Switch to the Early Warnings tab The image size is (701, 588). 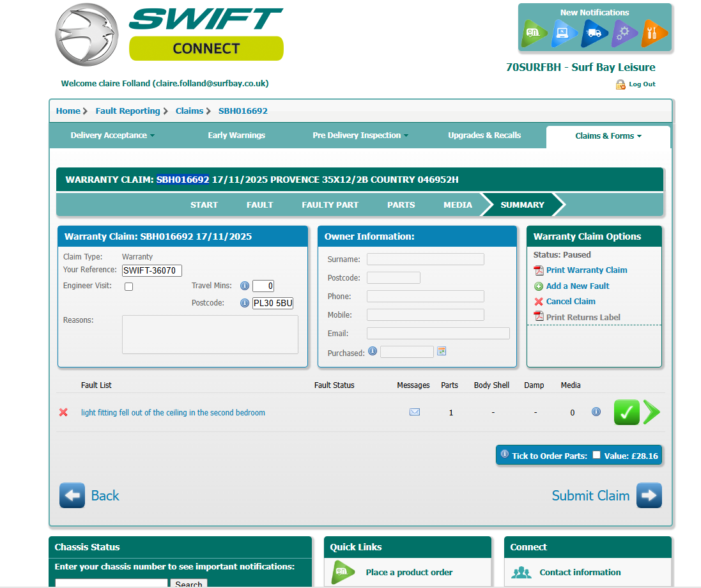(236, 135)
